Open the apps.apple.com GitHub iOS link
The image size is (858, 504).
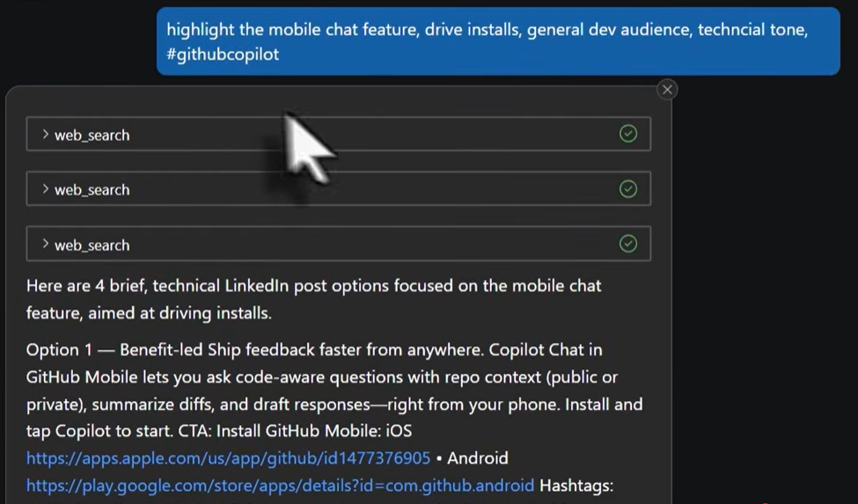click(x=228, y=458)
